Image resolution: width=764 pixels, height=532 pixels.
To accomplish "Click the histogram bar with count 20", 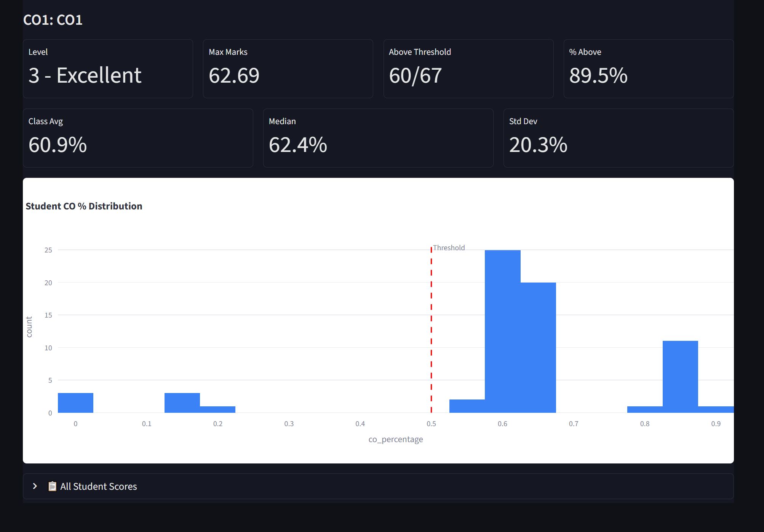I will point(538,348).
